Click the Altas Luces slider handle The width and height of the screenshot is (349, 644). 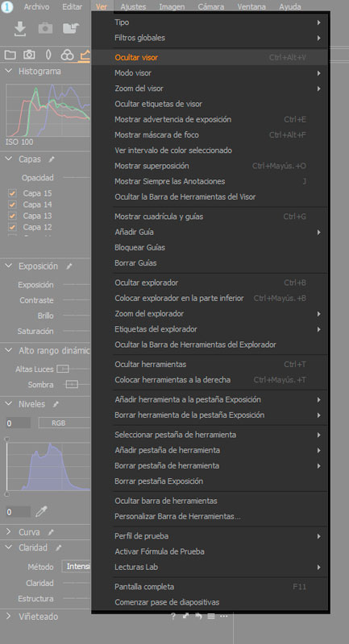click(63, 369)
